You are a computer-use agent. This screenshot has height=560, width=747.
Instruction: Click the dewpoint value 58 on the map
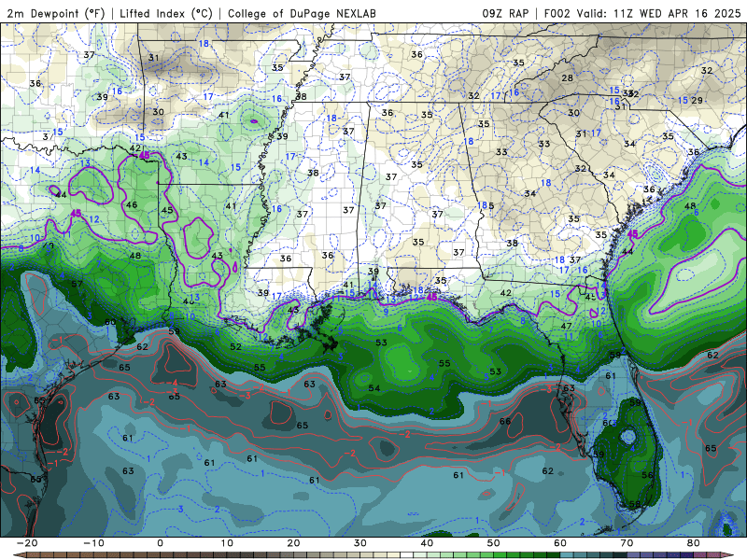click(x=635, y=504)
